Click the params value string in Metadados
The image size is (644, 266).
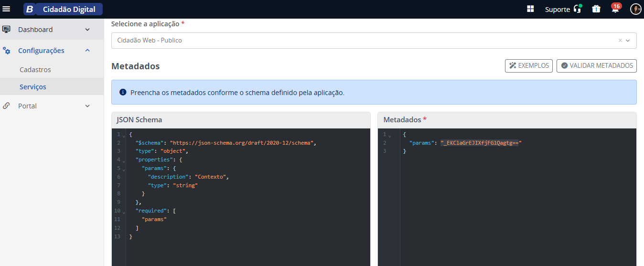tap(481, 143)
